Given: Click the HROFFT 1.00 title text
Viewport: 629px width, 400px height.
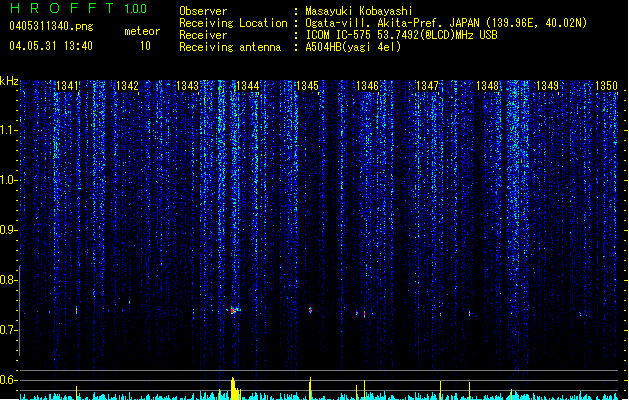Looking at the screenshot, I should pyautogui.click(x=79, y=8).
